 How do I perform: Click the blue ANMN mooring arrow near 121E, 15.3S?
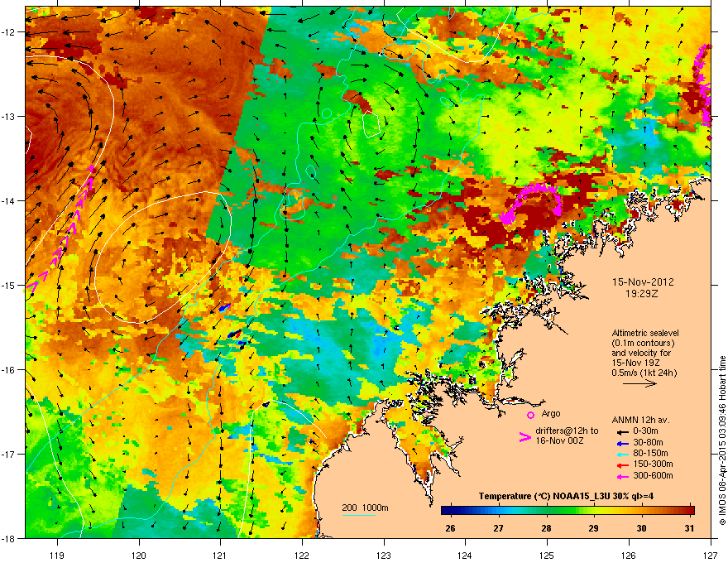(x=225, y=307)
